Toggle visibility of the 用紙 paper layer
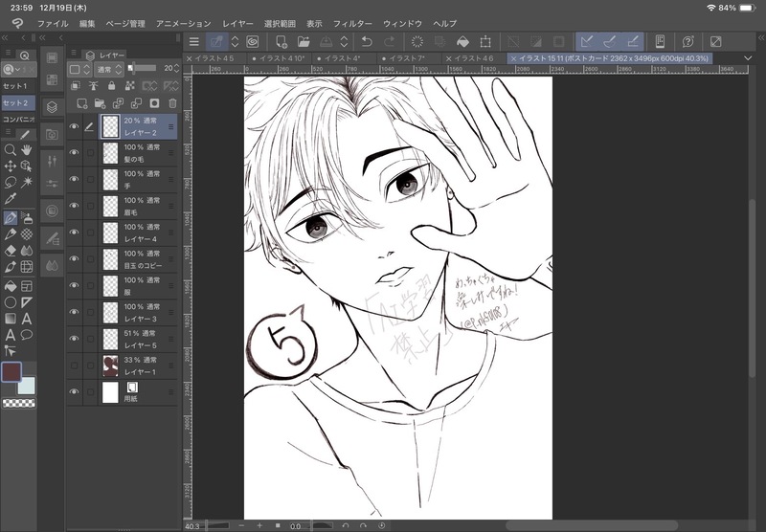This screenshot has height=532, width=766. [75, 391]
